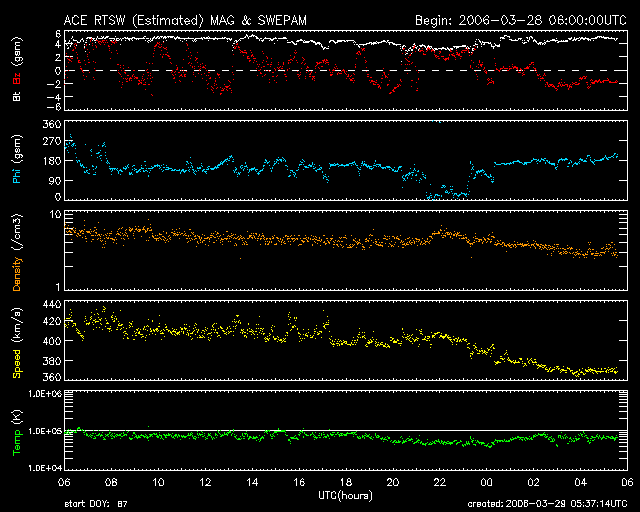Click the green "Temp (K)" axis label

17,432
